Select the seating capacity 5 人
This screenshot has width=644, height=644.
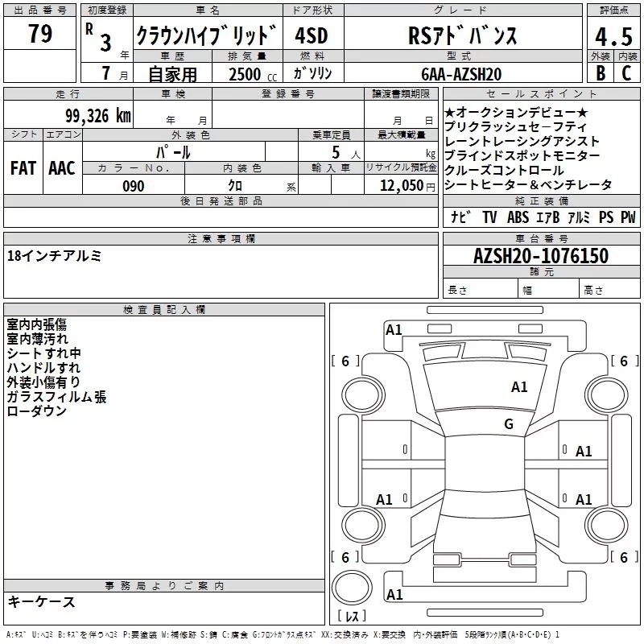click(x=346, y=152)
